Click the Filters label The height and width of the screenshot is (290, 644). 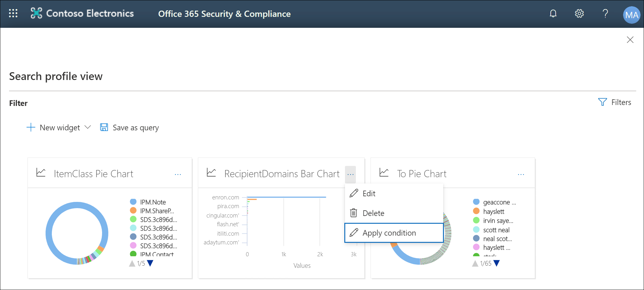click(x=621, y=102)
